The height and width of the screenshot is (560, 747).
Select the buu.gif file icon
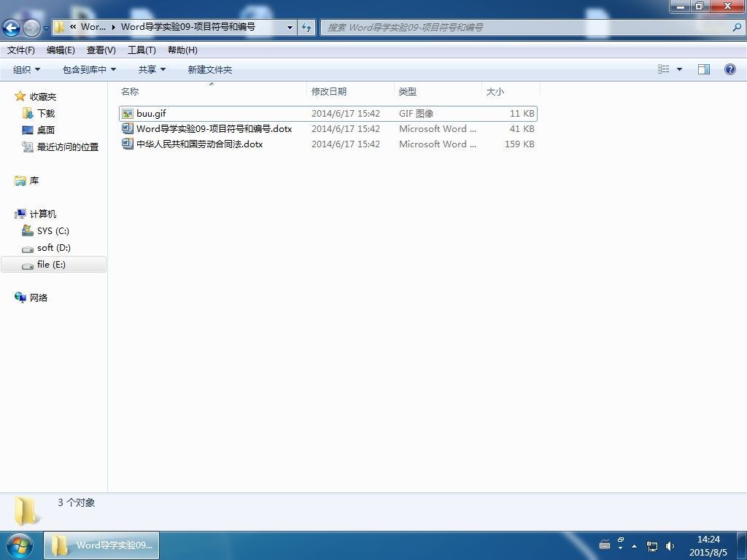[x=127, y=113]
